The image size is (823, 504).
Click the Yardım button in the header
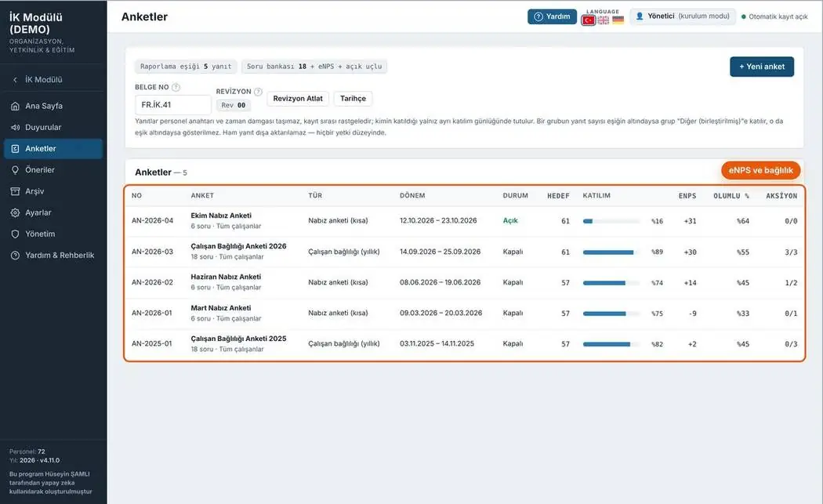point(552,16)
